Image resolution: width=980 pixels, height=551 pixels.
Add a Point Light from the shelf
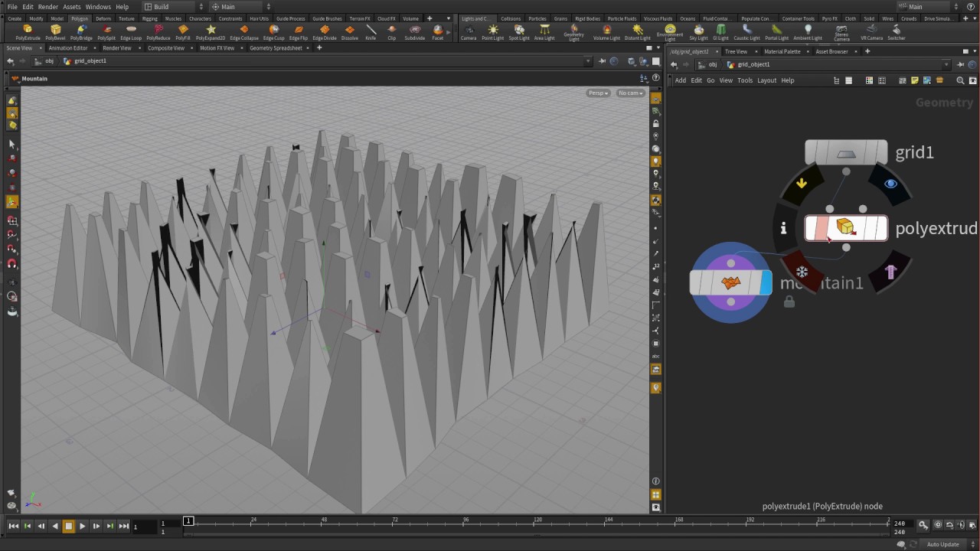click(493, 32)
